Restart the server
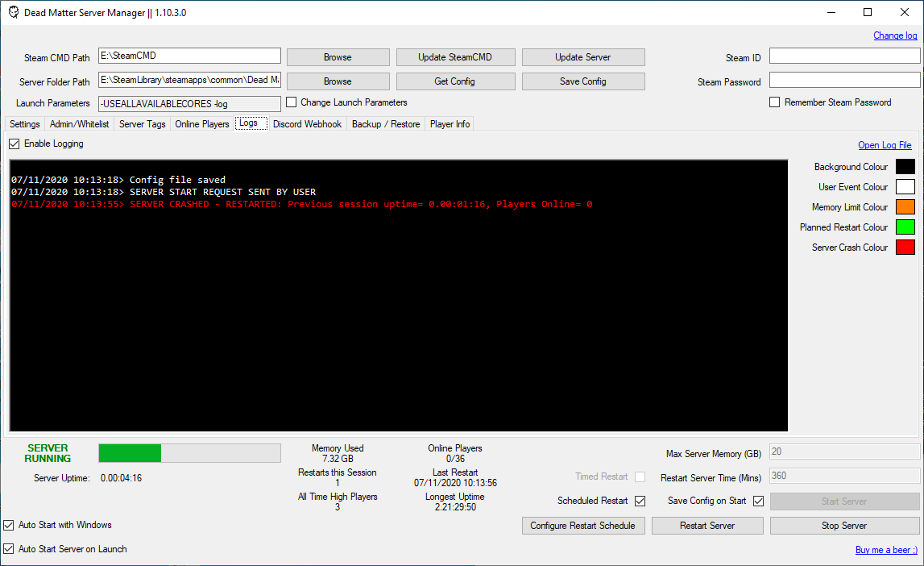Screen dimensions: 924x566 click(706, 525)
